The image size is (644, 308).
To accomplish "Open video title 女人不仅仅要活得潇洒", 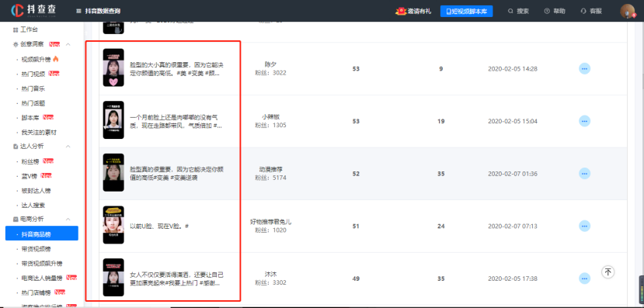I will pos(176,279).
